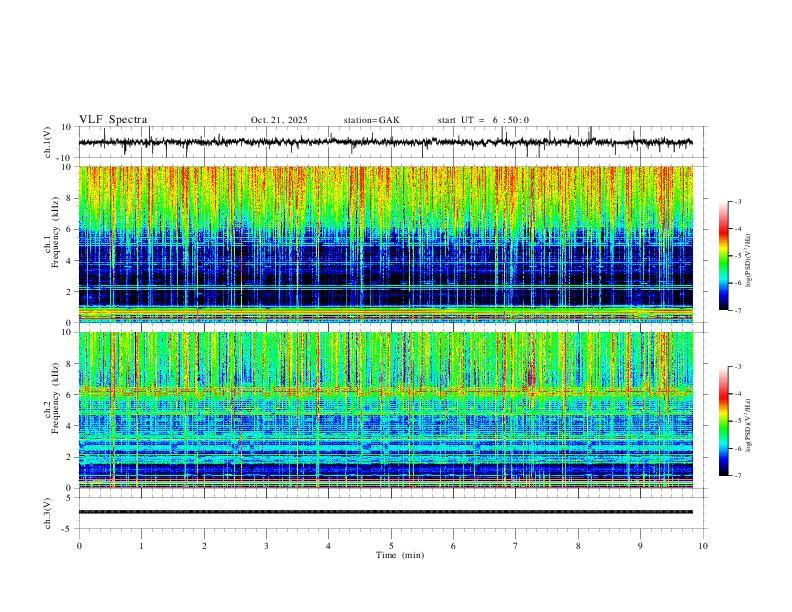This screenshot has width=792, height=612.
Task: Click the ch.2 spectrogram panel
Action: tap(385, 410)
